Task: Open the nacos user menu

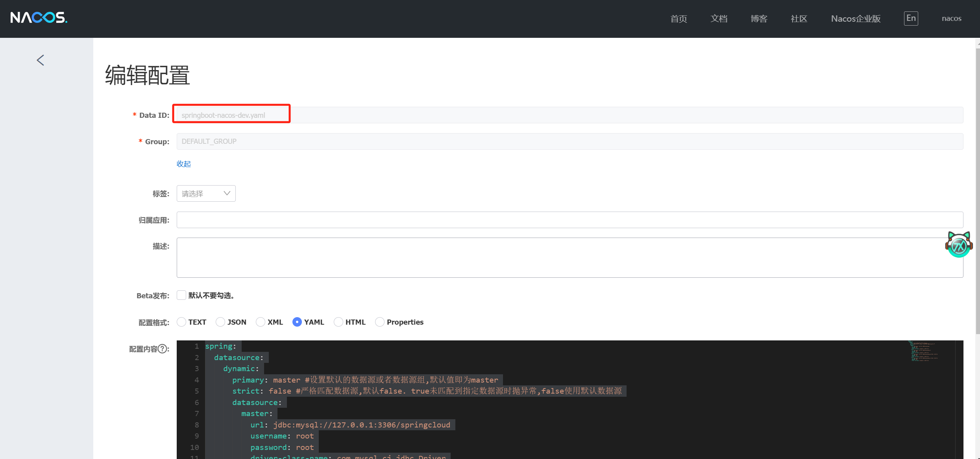Action: point(951,19)
